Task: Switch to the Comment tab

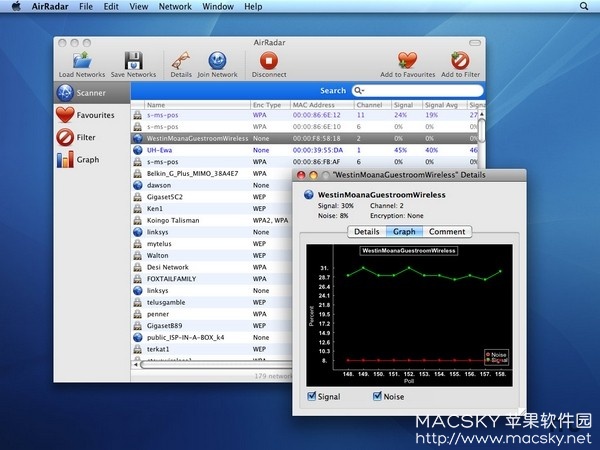Action: pyautogui.click(x=447, y=232)
